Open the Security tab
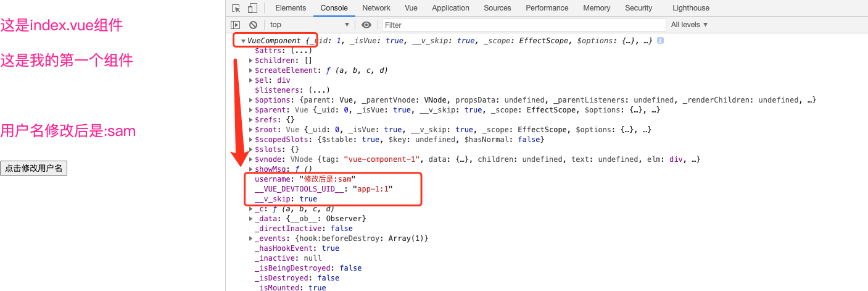The width and height of the screenshot is (868, 291). (639, 8)
